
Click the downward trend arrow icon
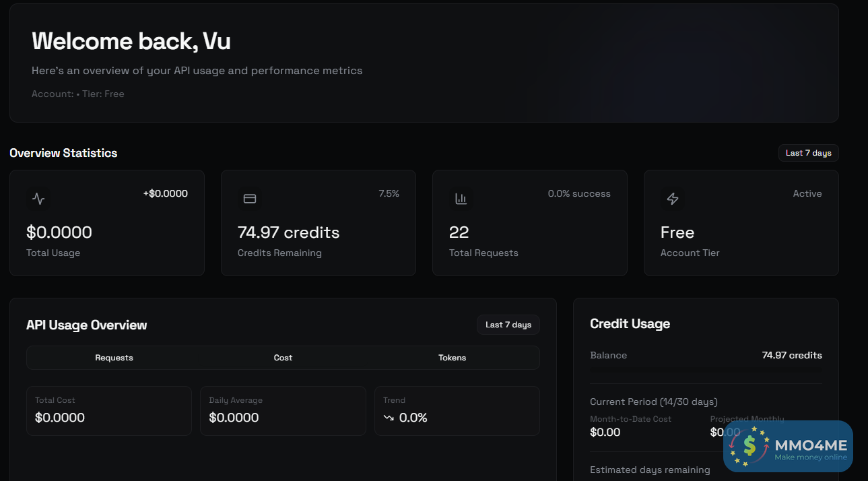point(389,418)
